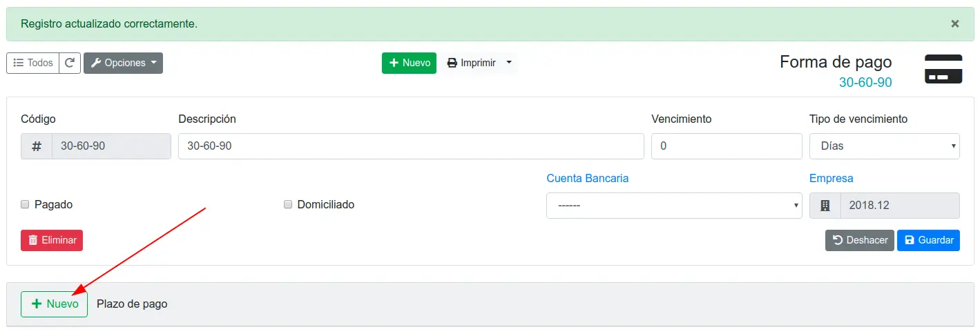Click the red Eliminar trash button
Viewport: 980px width, 336px height.
coord(52,240)
